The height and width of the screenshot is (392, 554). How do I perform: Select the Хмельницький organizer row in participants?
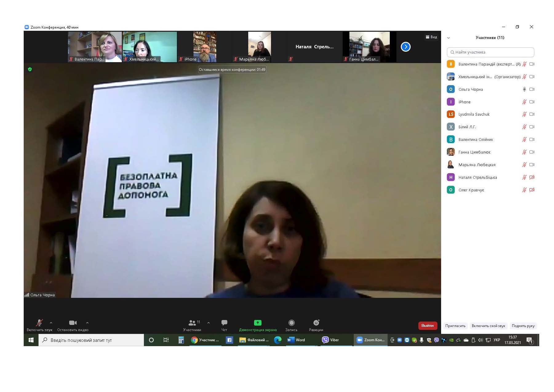pyautogui.click(x=491, y=77)
